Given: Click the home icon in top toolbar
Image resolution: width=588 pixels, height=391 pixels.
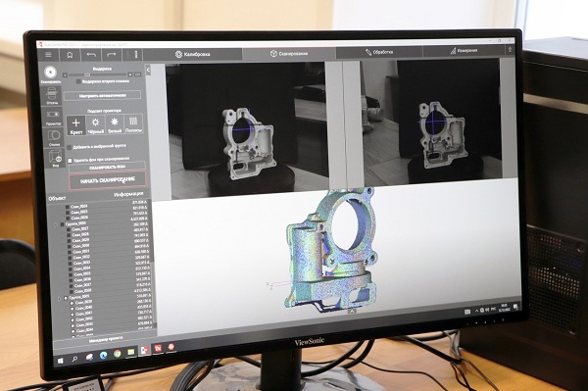Looking at the screenshot, I should 70,55.
